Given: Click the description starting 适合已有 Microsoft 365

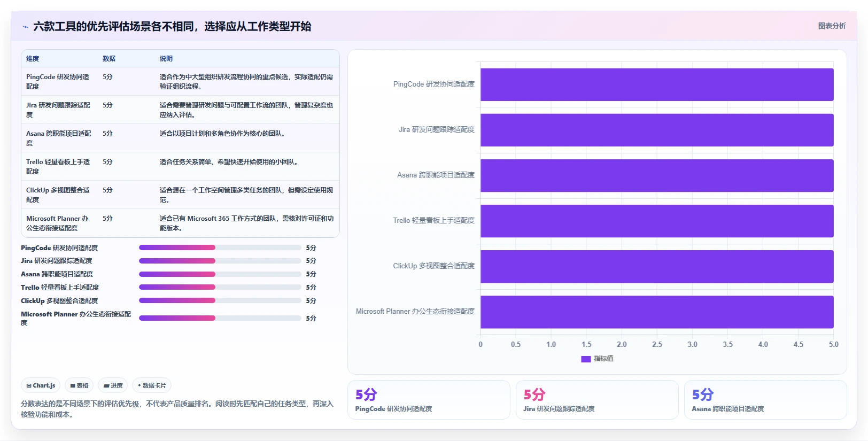Looking at the screenshot, I should coord(246,223).
